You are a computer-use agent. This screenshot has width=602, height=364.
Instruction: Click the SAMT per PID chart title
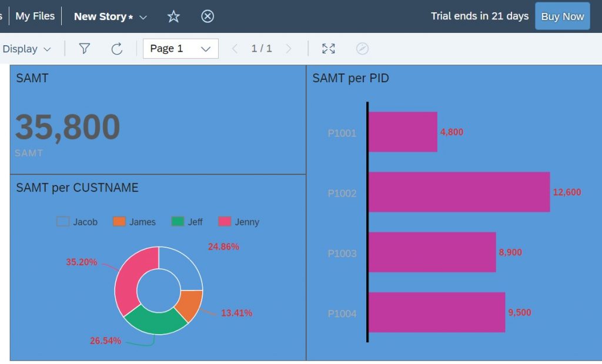350,78
